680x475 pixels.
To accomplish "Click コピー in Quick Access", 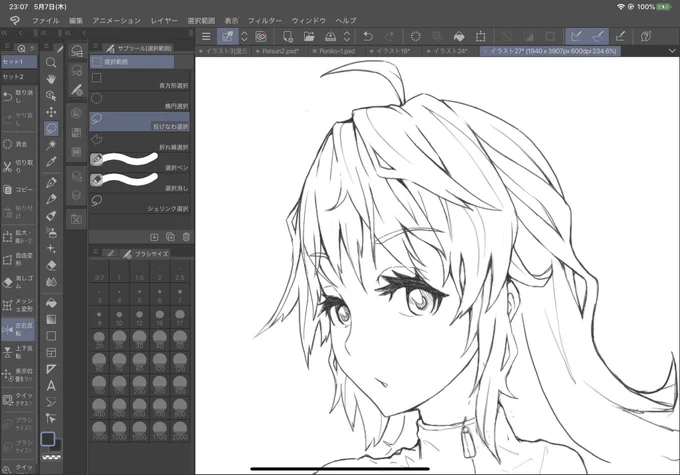I will tap(18, 190).
